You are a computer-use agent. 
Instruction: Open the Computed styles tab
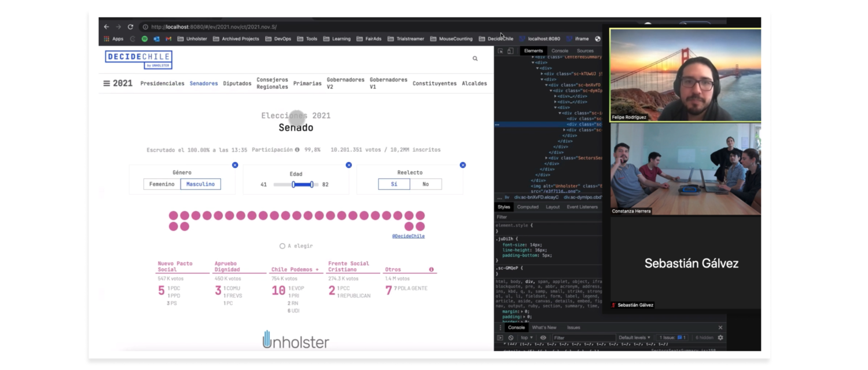528,207
